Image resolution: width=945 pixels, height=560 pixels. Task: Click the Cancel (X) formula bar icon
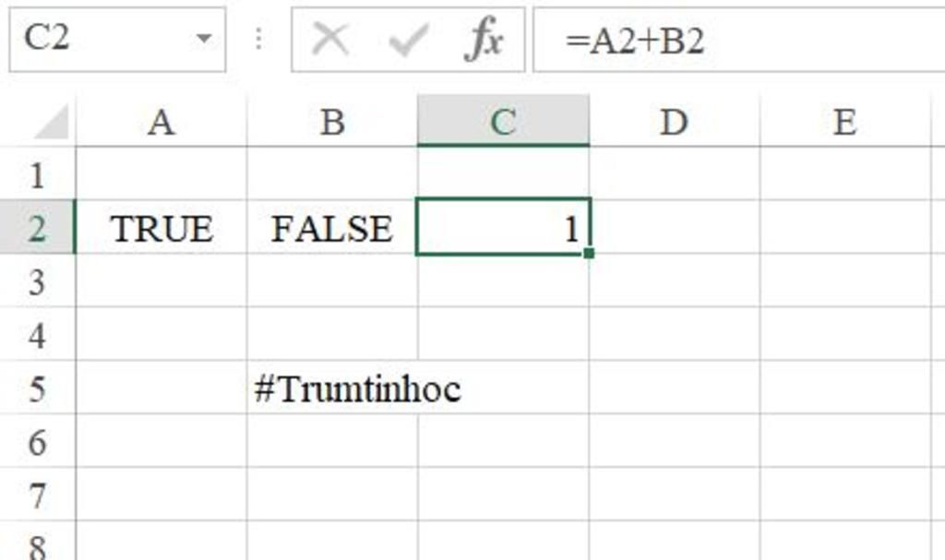click(329, 40)
